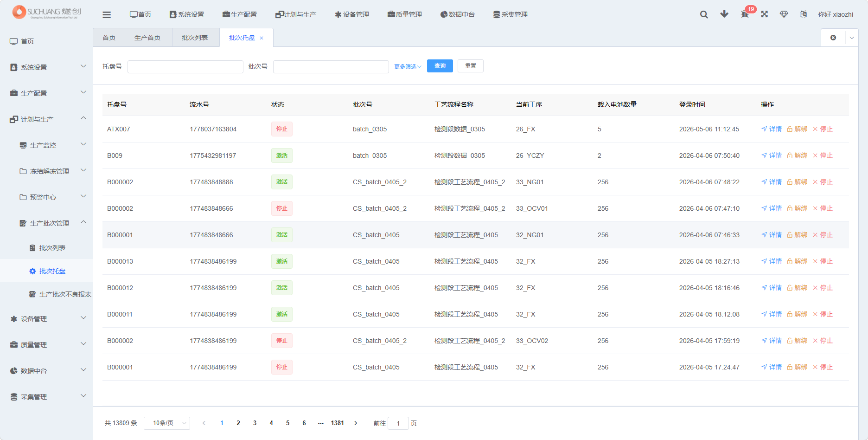Screen dimensions: 868x440
Task: Click 停止 for row logged 2026-04-06 07:46:33
Action: [x=823, y=235]
